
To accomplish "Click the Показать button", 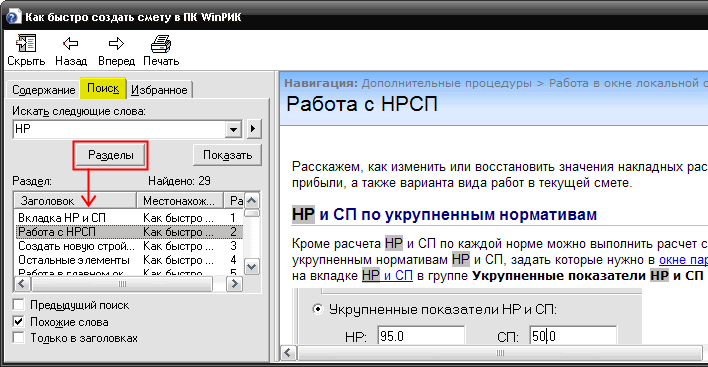I will pyautogui.click(x=227, y=155).
